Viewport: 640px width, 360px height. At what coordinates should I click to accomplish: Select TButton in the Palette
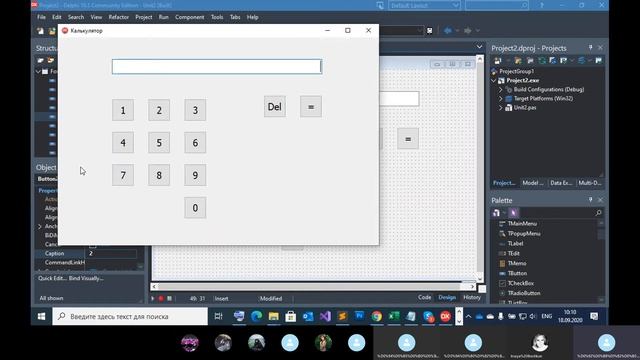[x=517, y=273]
